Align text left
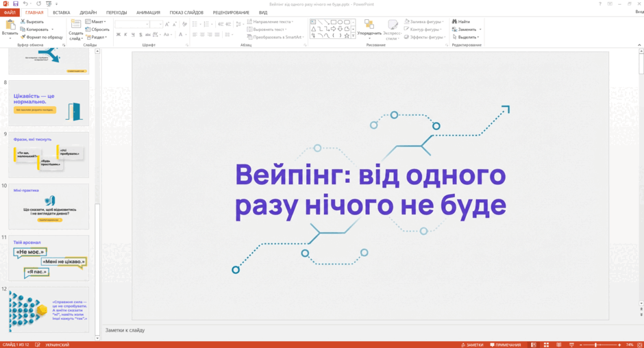This screenshot has width=644, height=348. [195, 34]
